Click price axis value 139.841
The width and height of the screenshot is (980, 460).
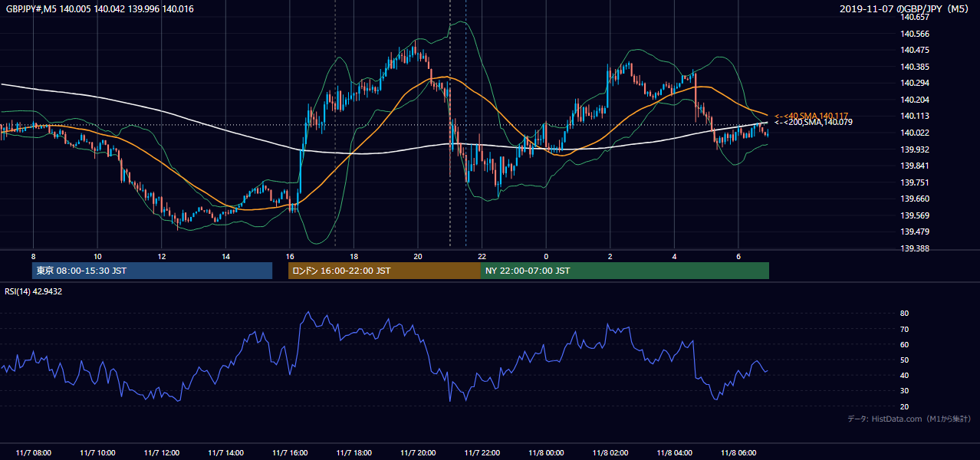[914, 166]
